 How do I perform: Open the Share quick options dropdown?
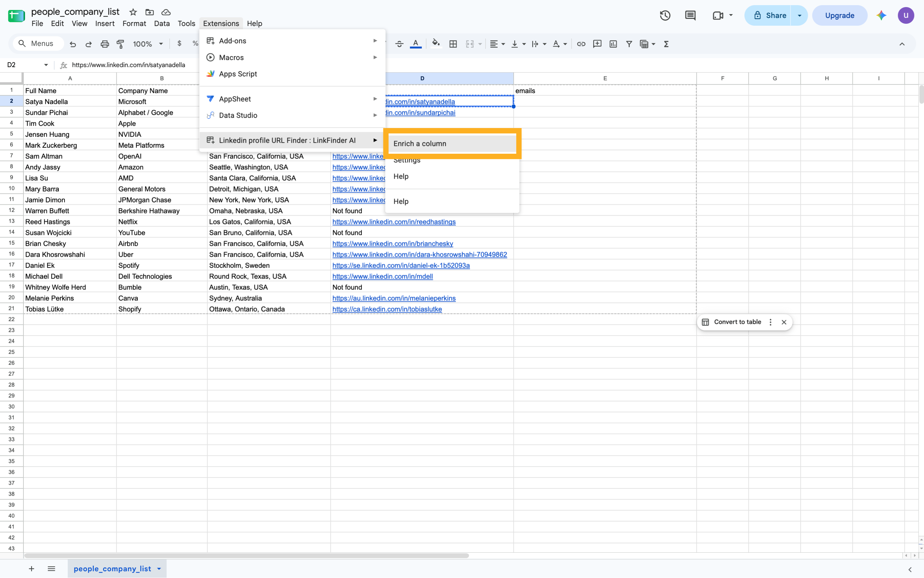click(x=800, y=16)
